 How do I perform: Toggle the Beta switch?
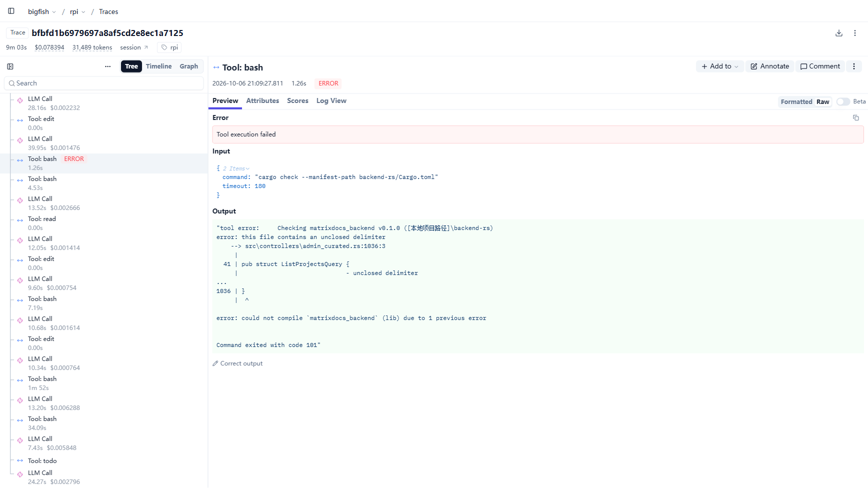point(843,101)
